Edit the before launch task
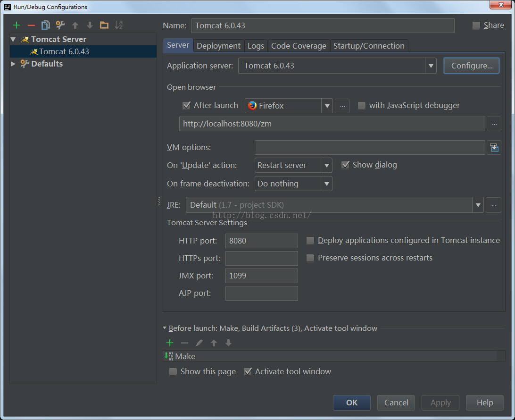This screenshot has width=515, height=420. (x=199, y=343)
